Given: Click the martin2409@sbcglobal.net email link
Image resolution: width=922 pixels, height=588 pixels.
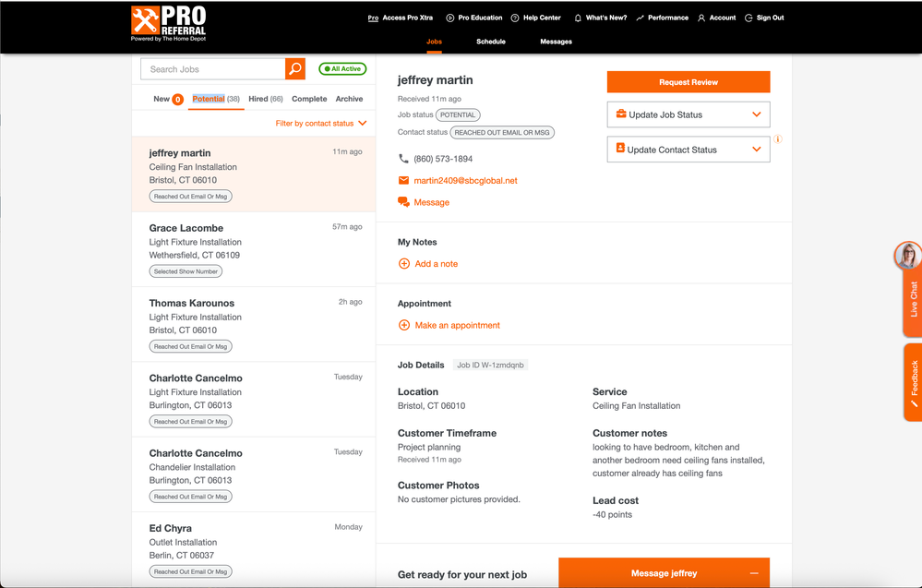Looking at the screenshot, I should [465, 181].
